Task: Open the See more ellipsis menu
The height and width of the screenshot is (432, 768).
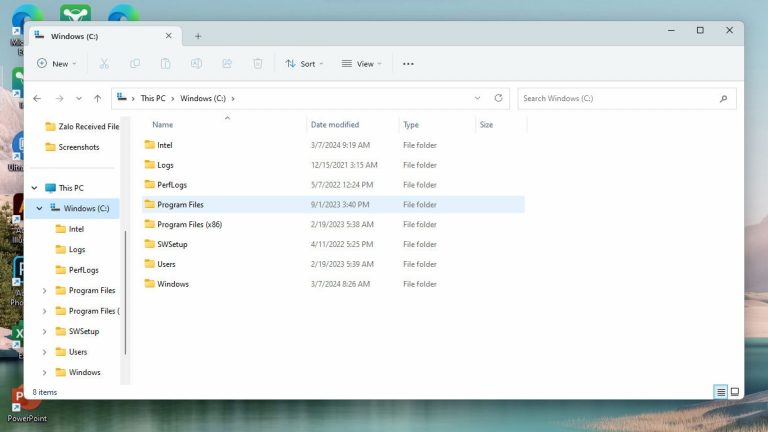Action: [408, 63]
